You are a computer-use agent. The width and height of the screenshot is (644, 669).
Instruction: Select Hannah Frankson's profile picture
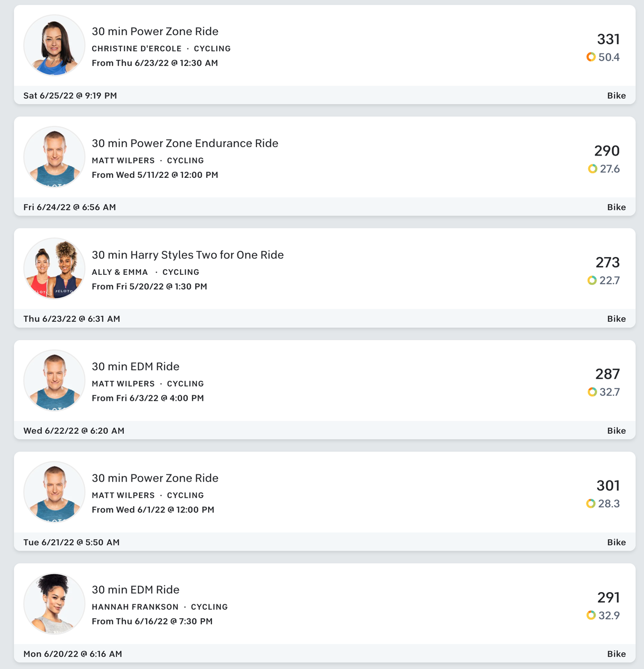[55, 604]
